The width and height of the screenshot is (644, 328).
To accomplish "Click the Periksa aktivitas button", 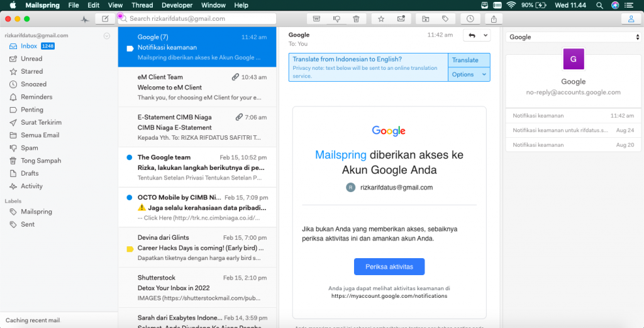I will click(x=389, y=266).
